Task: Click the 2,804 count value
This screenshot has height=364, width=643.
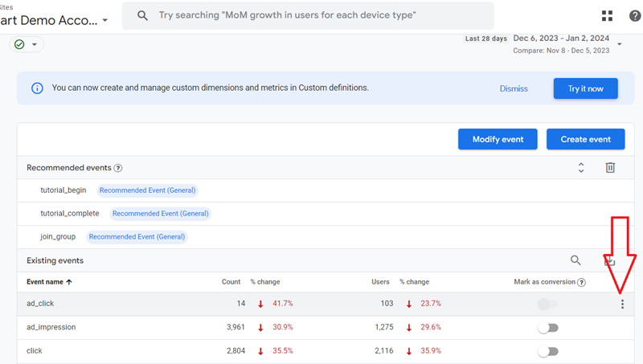Action: click(235, 351)
